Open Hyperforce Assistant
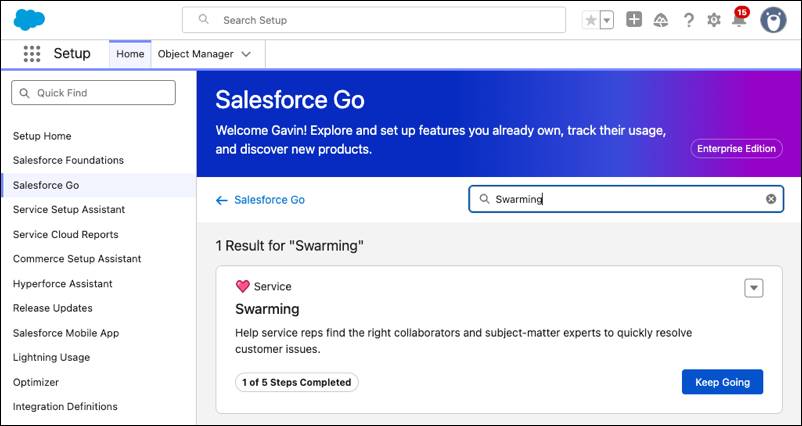802x426 pixels. [x=62, y=283]
